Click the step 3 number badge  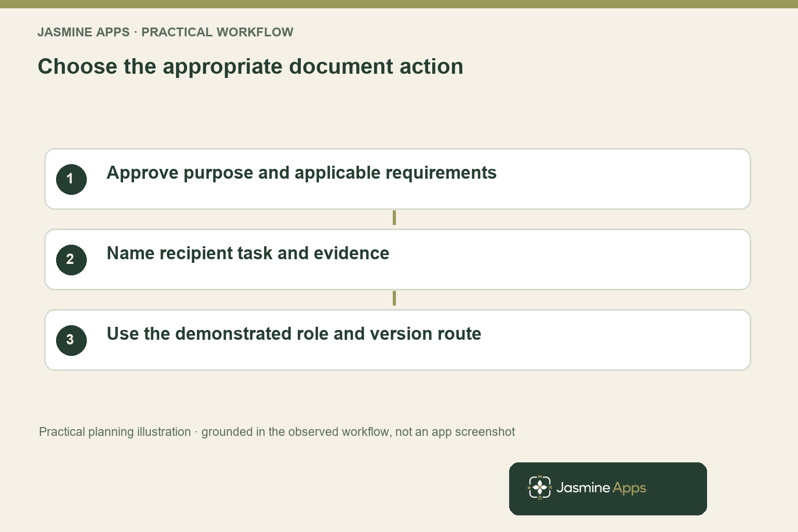(71, 340)
